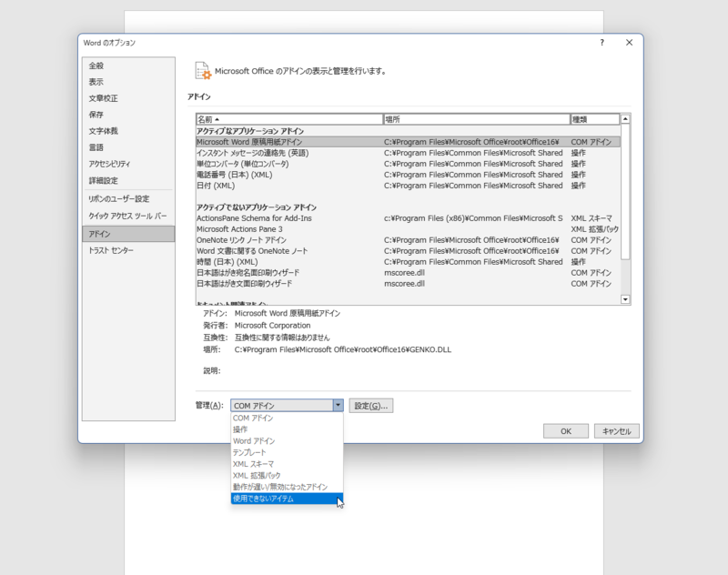Sort add-ins by 場所 column header

(x=477, y=119)
